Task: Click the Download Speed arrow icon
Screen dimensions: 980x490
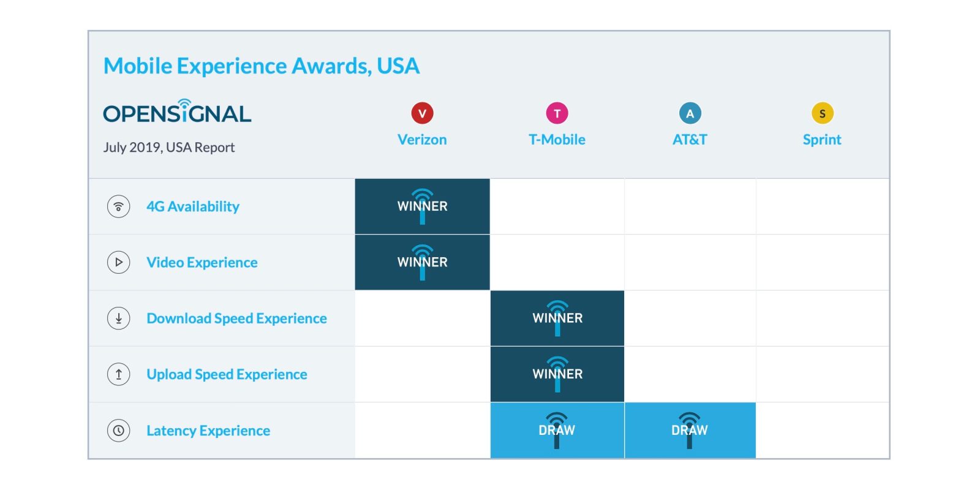Action: (119, 318)
